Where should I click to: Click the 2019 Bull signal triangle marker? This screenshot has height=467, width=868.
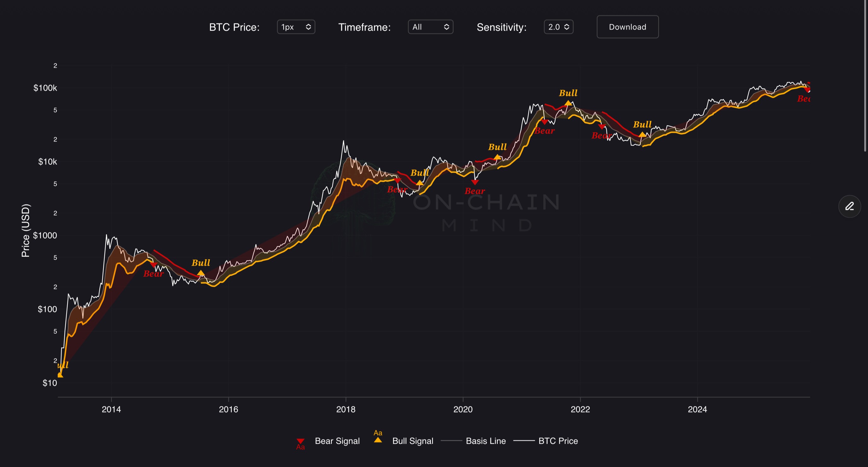tap(419, 183)
